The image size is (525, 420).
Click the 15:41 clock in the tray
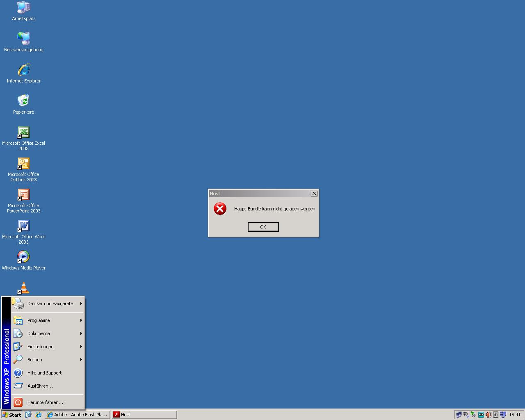tap(515, 415)
